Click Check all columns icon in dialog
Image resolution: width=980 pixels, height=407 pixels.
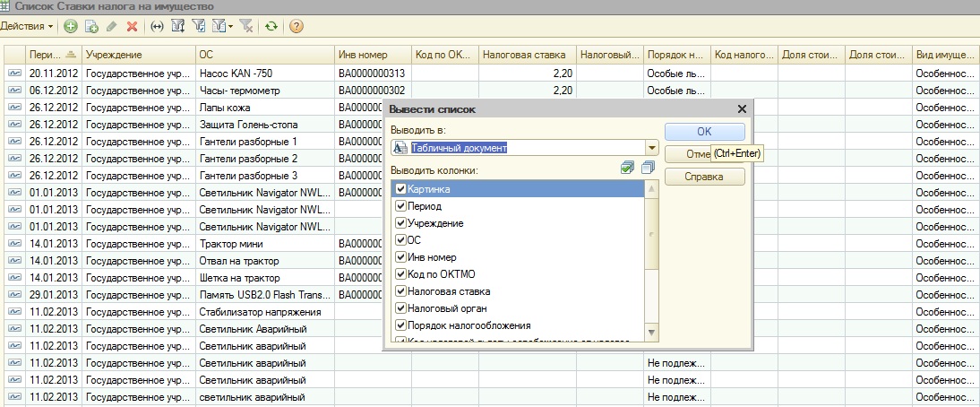coord(629,169)
